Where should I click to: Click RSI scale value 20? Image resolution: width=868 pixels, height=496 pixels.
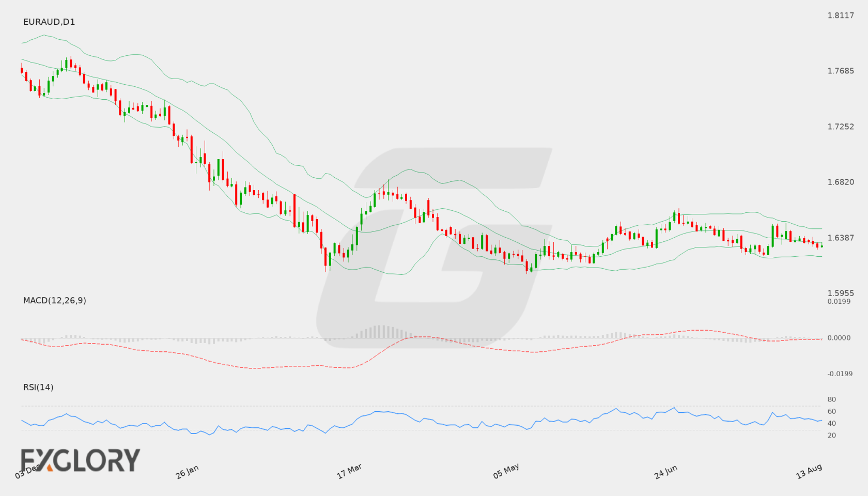pyautogui.click(x=832, y=435)
